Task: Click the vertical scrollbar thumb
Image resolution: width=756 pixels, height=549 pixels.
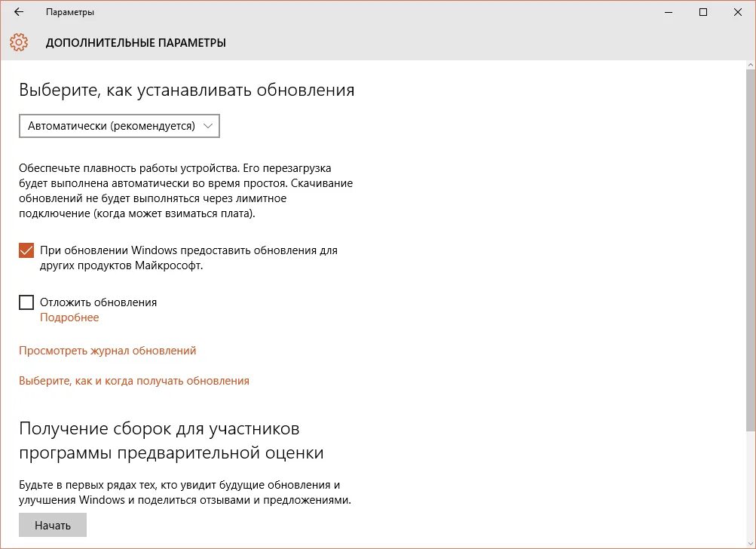Action: [x=751, y=250]
